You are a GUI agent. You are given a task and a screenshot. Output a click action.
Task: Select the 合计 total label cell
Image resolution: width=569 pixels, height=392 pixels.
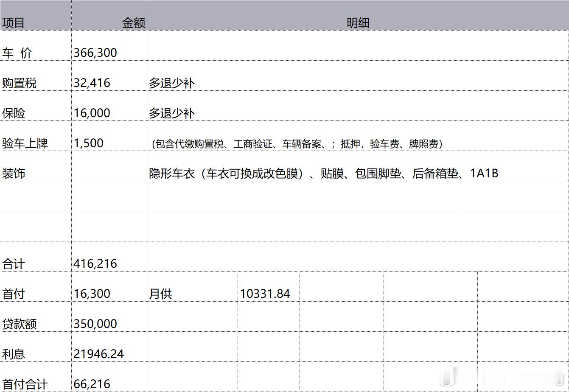tap(14, 263)
